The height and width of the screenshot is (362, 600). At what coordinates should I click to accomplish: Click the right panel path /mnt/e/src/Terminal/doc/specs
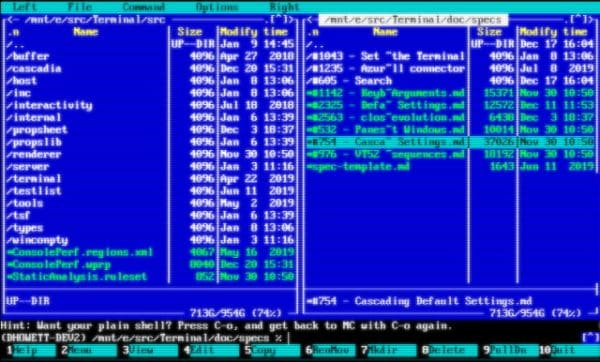pos(413,19)
